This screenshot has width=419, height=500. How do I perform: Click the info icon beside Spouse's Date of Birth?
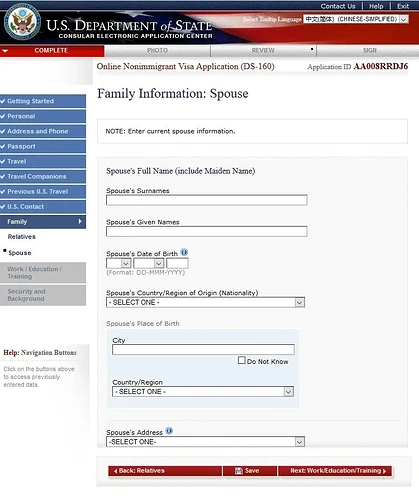click(184, 252)
